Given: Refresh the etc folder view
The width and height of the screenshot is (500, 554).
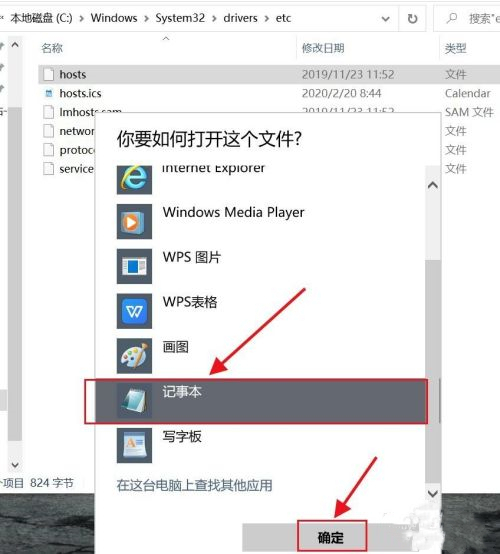Looking at the screenshot, I should (412, 18).
